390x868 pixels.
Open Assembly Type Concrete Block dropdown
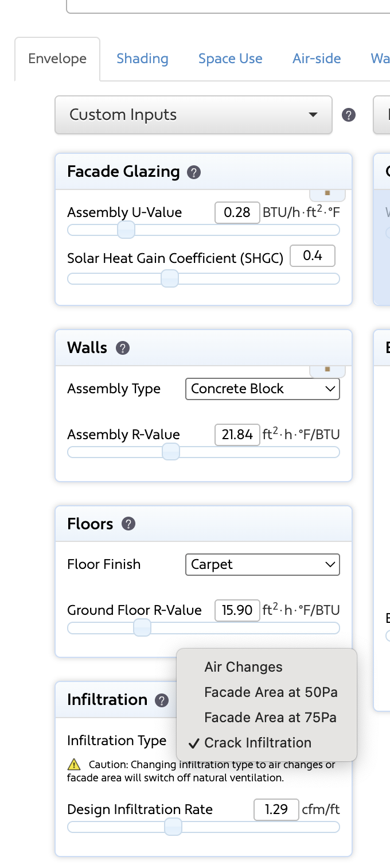point(263,389)
